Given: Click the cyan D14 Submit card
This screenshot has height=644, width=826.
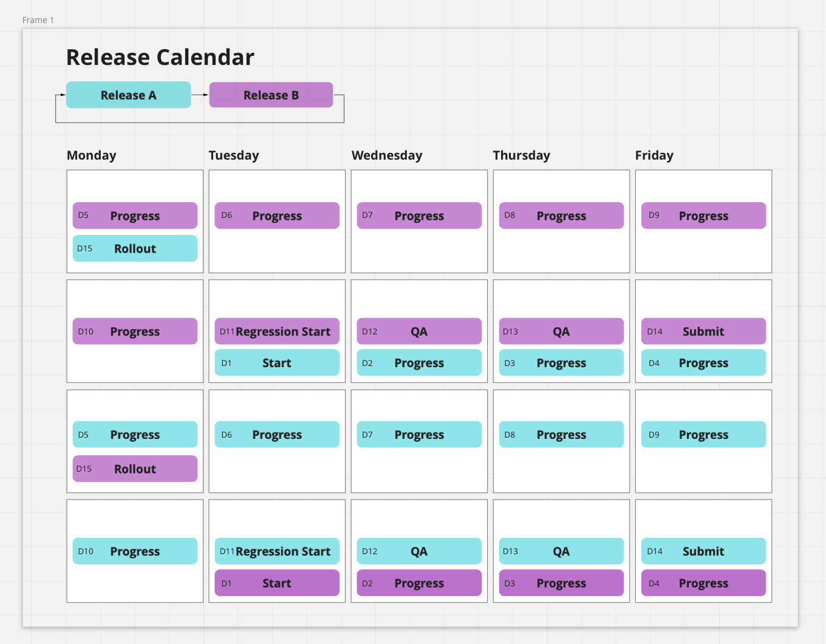Looking at the screenshot, I should [x=703, y=551].
